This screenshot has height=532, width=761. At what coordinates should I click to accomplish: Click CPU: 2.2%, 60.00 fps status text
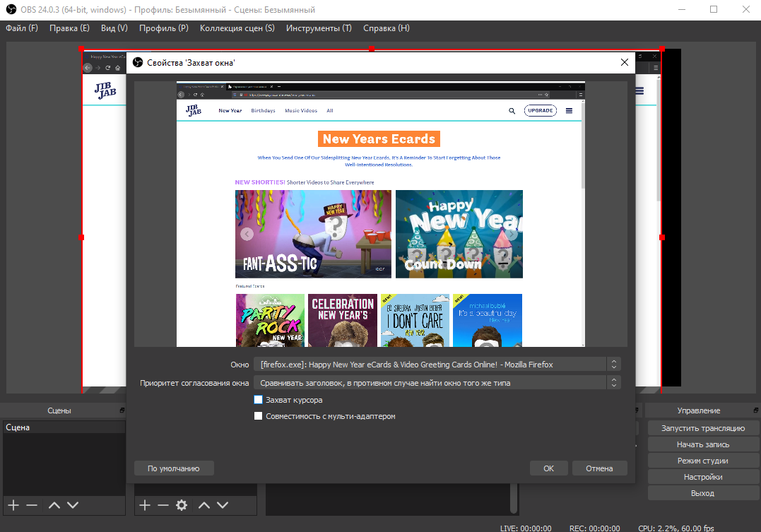click(x=676, y=528)
